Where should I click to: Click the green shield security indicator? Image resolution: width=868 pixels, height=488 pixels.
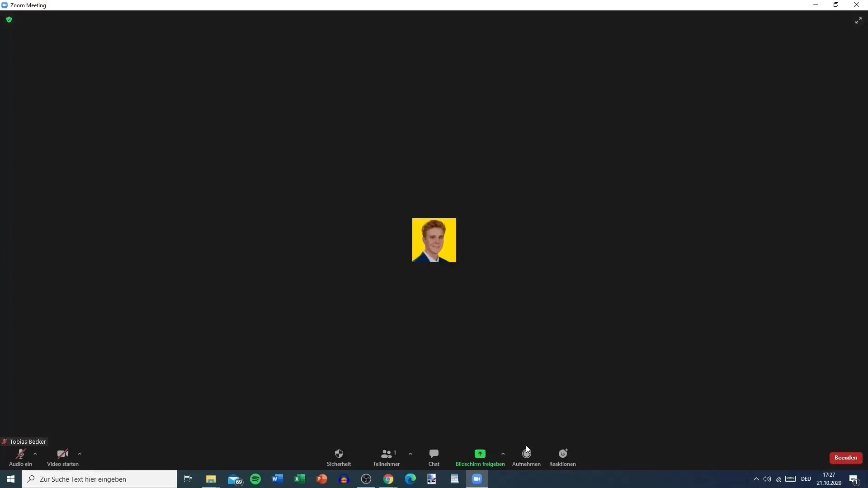pos(9,20)
